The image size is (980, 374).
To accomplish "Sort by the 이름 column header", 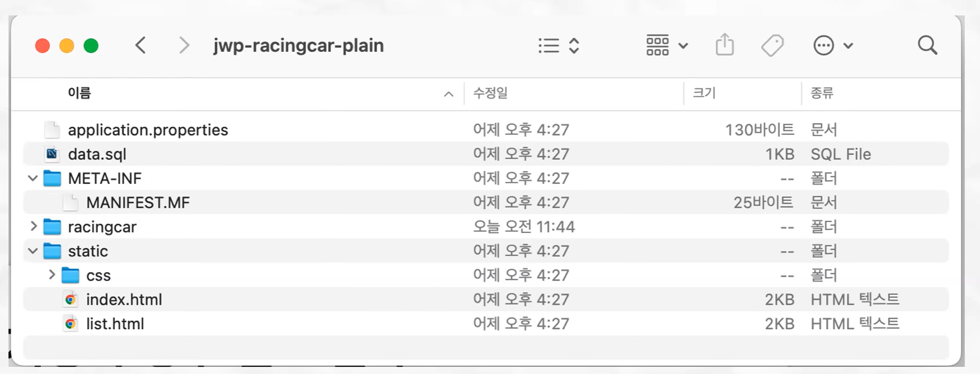I will [79, 93].
